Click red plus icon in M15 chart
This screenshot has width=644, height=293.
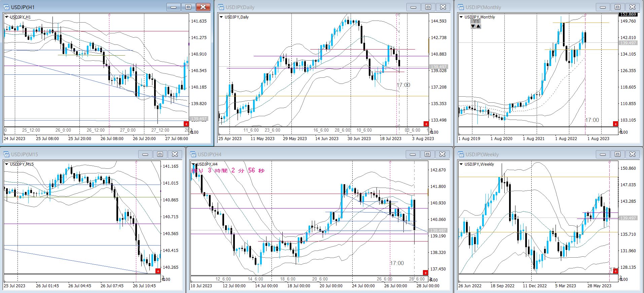[158, 271]
